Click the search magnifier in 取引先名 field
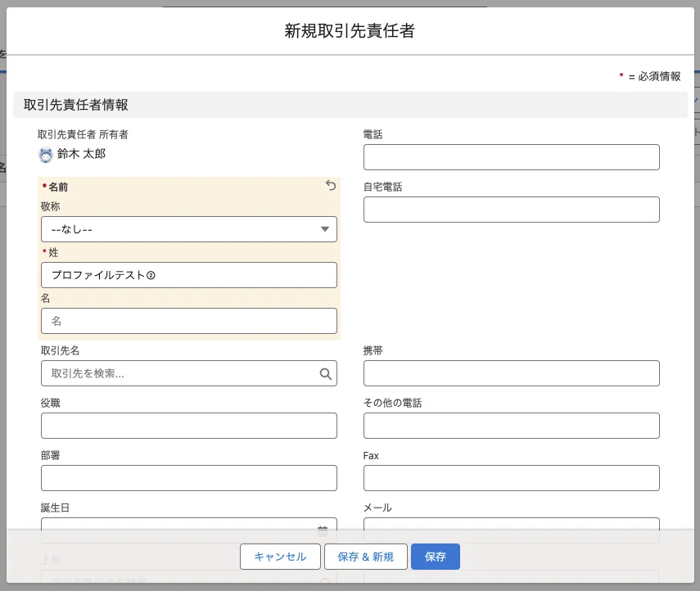Screen dimensions: 700x591 (326, 373)
